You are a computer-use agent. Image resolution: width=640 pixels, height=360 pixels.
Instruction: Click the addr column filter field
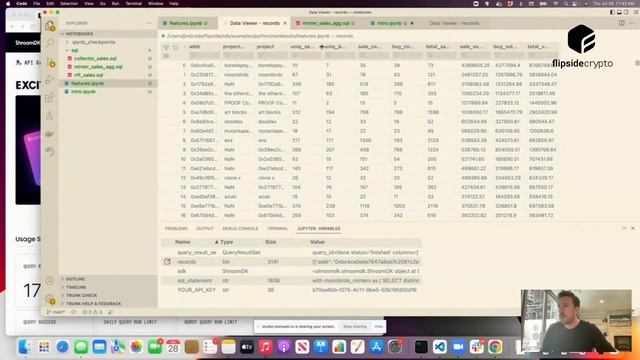[x=204, y=55]
